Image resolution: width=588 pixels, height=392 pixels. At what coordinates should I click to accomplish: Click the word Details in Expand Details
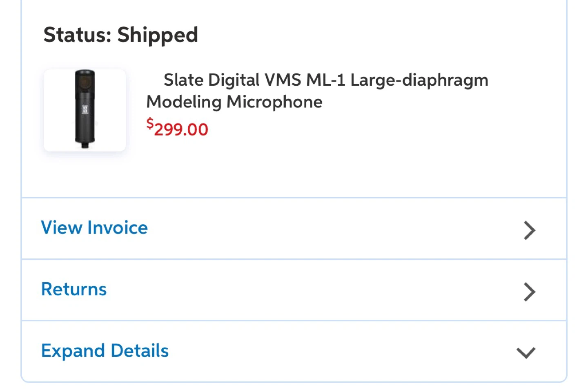pos(140,351)
